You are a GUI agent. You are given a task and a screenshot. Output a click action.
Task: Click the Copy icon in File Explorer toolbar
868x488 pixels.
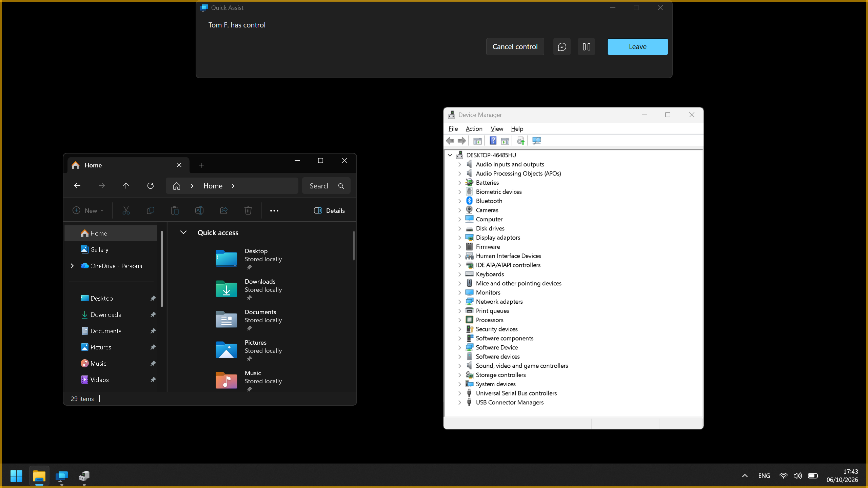point(150,210)
